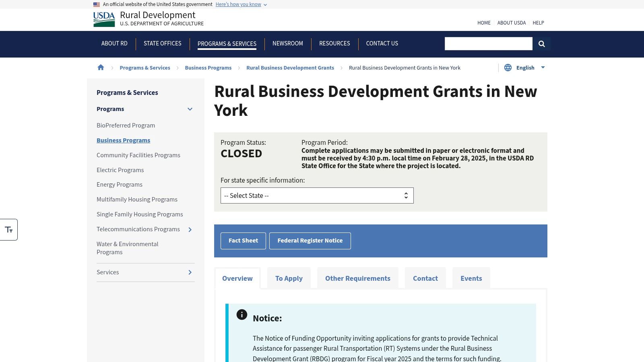The image size is (644, 362).
Task: Click the info icon next to Notice
Action: coord(242,315)
